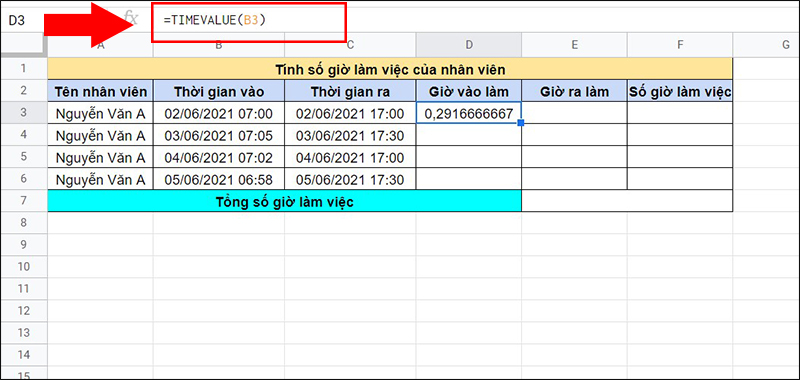Select row 3 header

[24, 113]
